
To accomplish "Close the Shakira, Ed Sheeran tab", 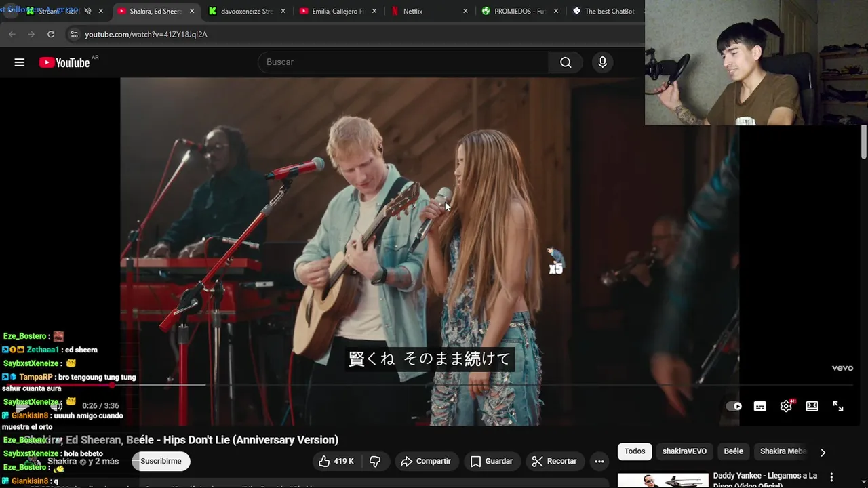I will pyautogui.click(x=192, y=11).
